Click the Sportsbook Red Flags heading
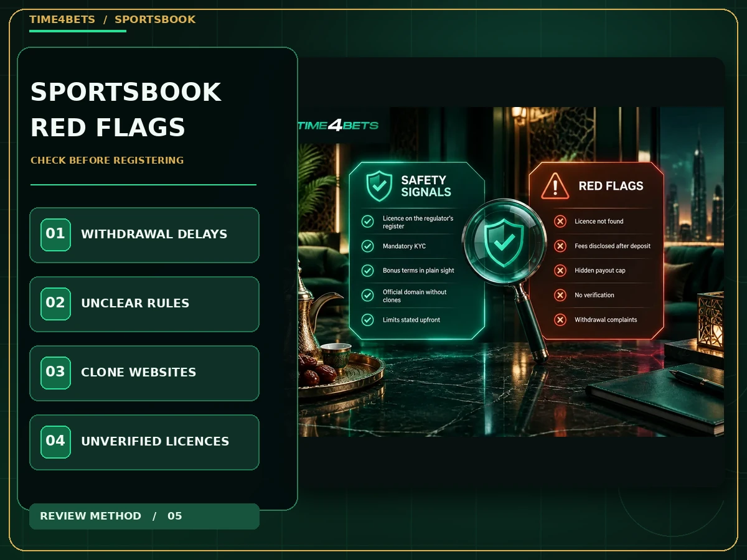The image size is (747, 560). [x=126, y=110]
